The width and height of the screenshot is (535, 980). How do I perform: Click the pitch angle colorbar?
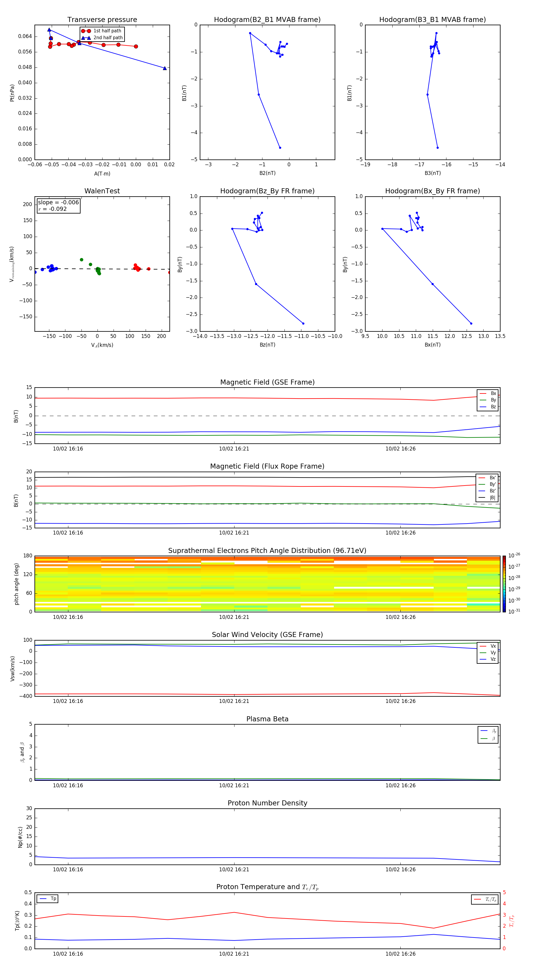point(504,584)
